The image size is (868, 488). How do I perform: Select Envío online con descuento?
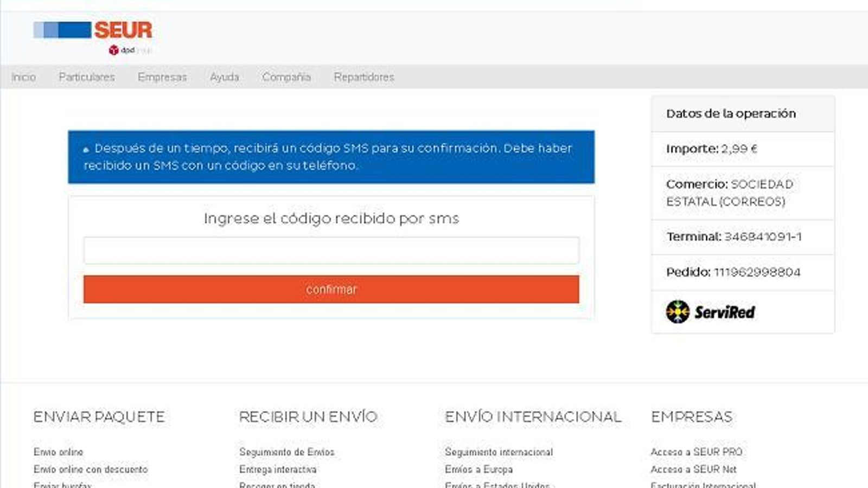90,470
